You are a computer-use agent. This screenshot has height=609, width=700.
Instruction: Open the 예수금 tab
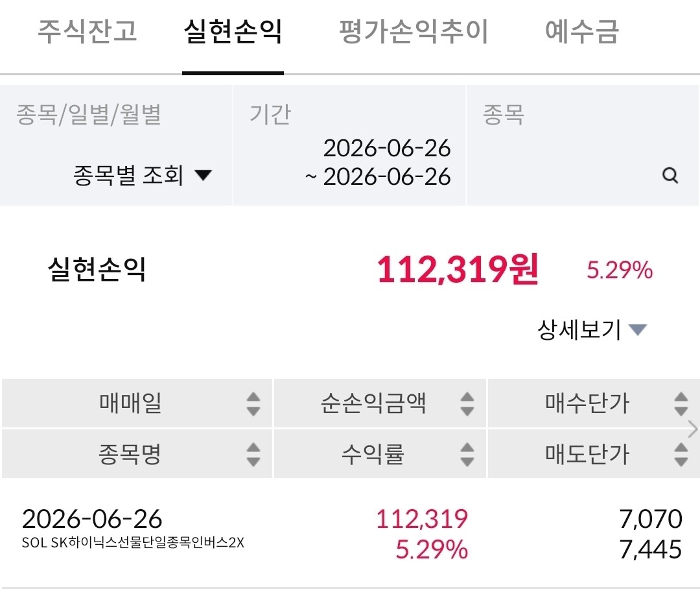[x=581, y=31]
